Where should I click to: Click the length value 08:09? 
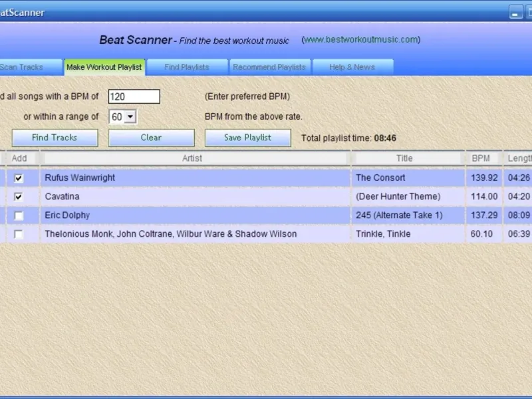[519, 215]
